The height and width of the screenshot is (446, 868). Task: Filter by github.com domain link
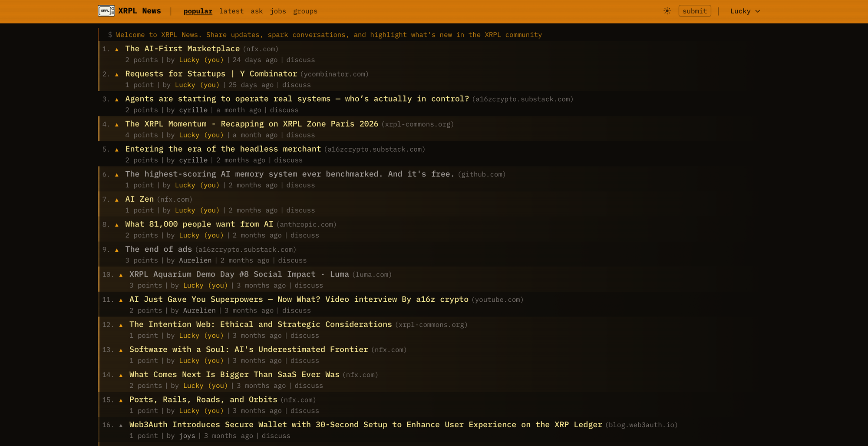pos(482,174)
